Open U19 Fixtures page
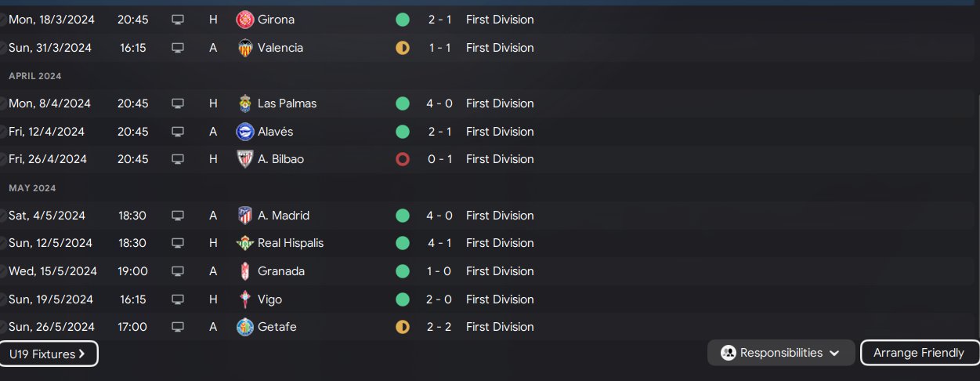This screenshot has width=980, height=381. tap(48, 354)
